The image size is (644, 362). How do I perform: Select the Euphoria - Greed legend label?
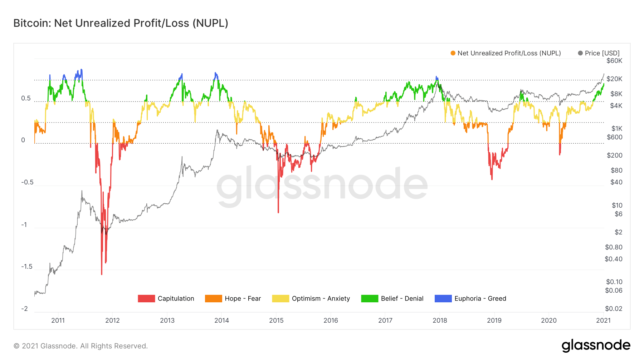point(480,298)
